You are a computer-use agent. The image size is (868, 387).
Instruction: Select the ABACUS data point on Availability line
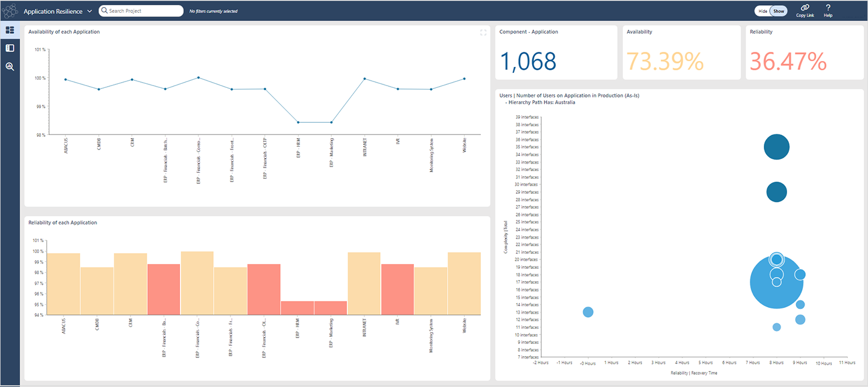pos(66,80)
